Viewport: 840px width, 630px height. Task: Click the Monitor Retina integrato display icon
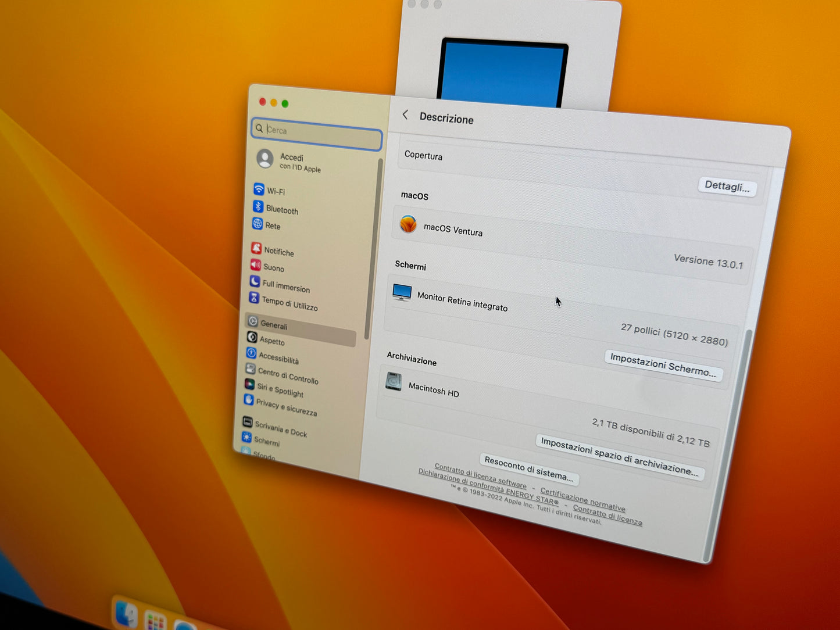tap(402, 292)
